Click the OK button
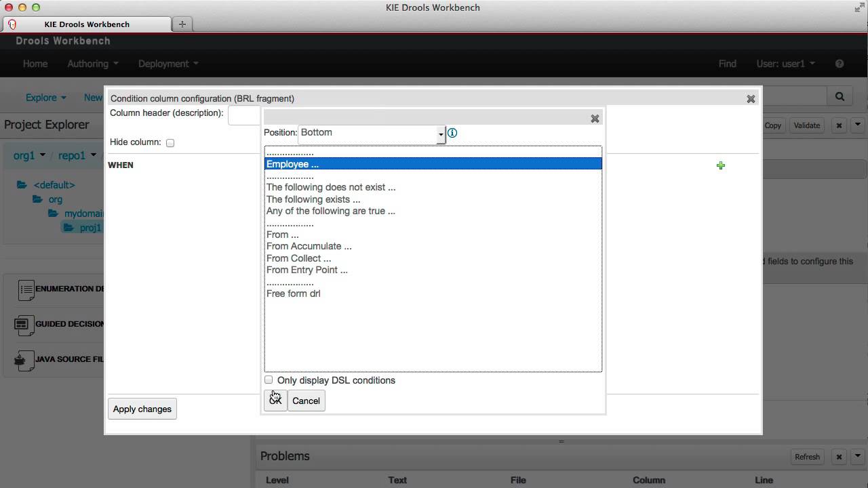The width and height of the screenshot is (868, 488). 275,401
